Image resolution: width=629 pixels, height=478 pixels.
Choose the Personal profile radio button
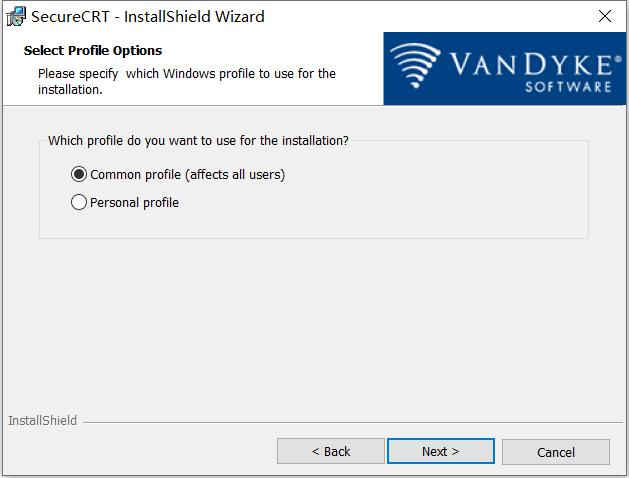click(79, 202)
